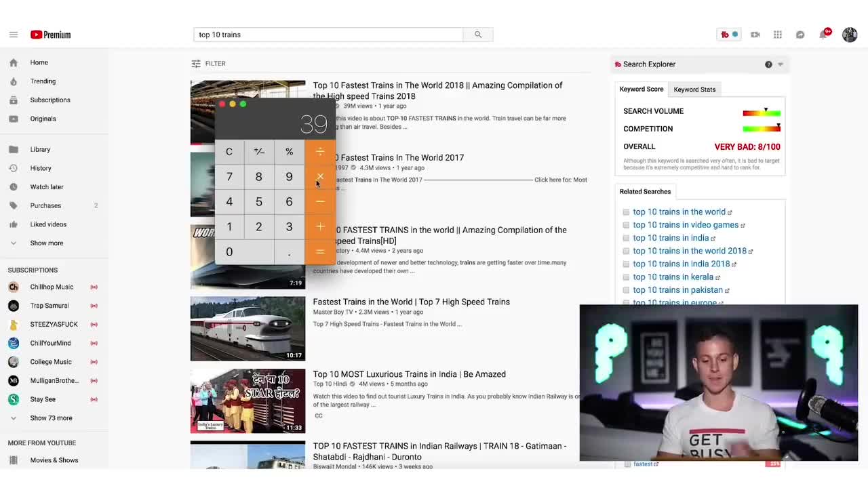Screen dimensions: 868x488
Task: Click the search magnifier button
Action: [478, 35]
